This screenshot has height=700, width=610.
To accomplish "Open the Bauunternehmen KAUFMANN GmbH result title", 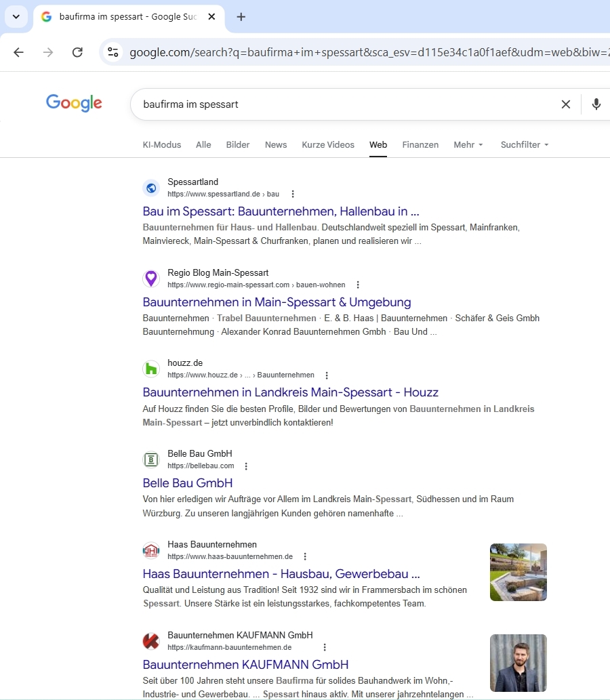I will coord(245,664).
